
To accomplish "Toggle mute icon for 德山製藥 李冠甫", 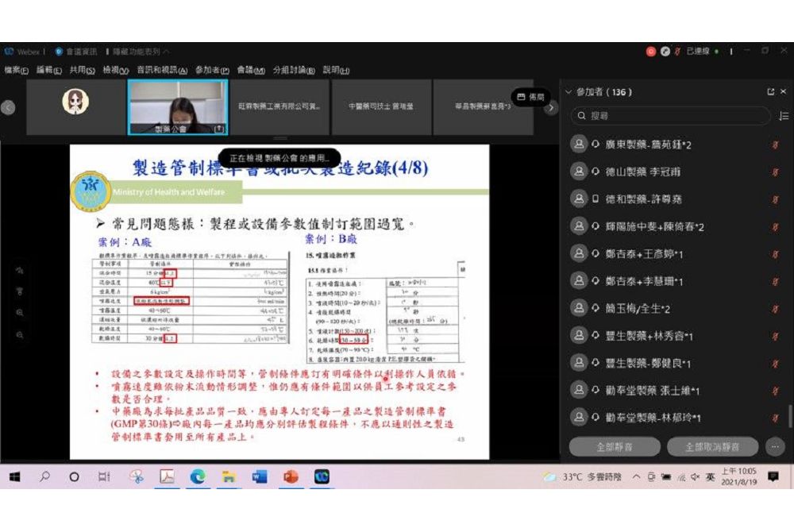I will [x=775, y=172].
